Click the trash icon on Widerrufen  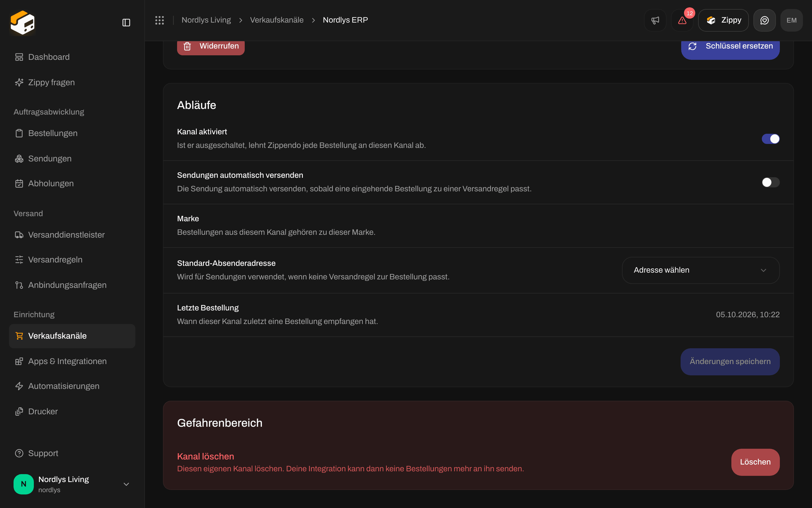click(x=187, y=46)
